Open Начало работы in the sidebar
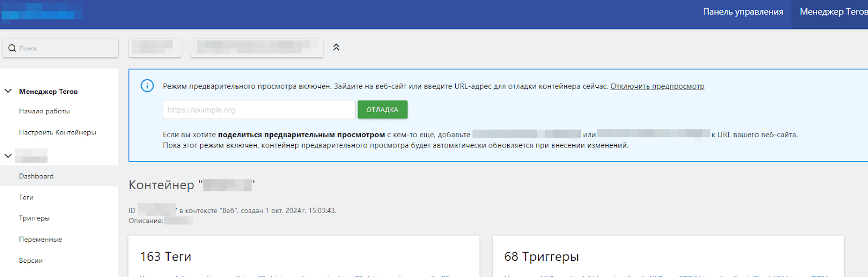This screenshot has width=868, height=277. click(x=44, y=111)
